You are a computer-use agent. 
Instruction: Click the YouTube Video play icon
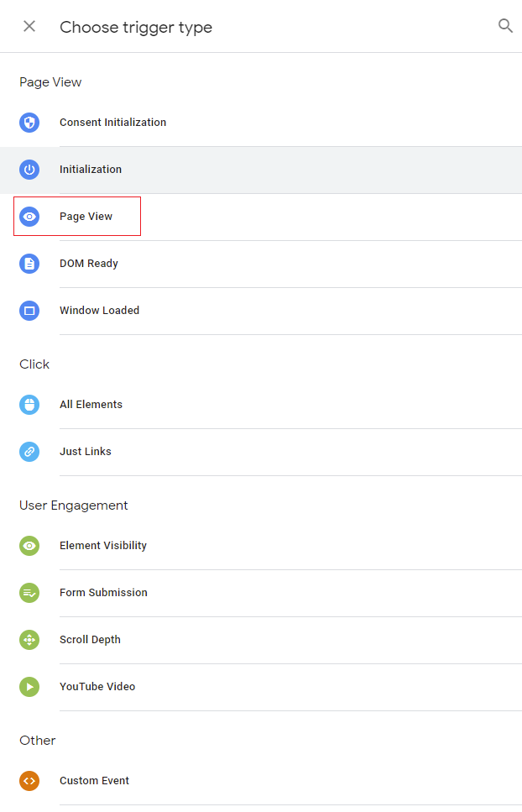click(x=29, y=687)
